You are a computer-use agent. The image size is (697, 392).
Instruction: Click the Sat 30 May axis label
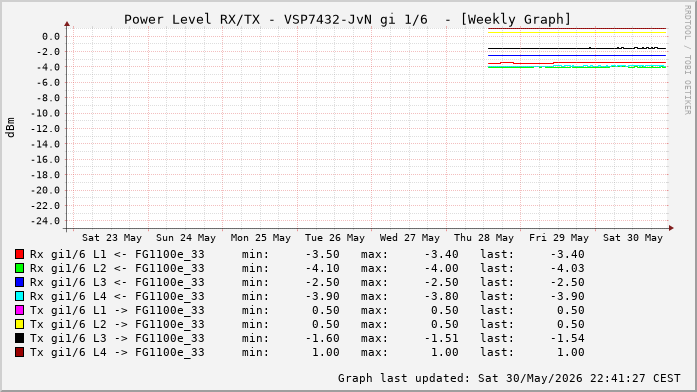pos(633,238)
